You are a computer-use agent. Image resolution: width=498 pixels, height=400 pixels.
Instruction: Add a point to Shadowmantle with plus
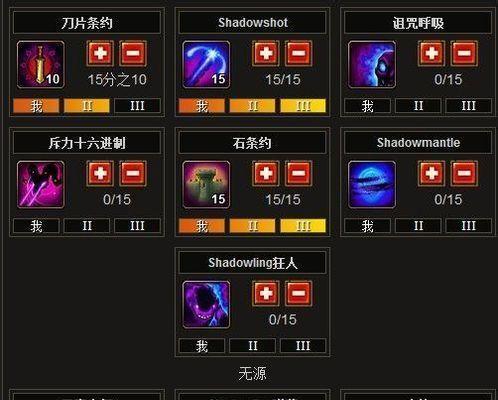point(431,173)
